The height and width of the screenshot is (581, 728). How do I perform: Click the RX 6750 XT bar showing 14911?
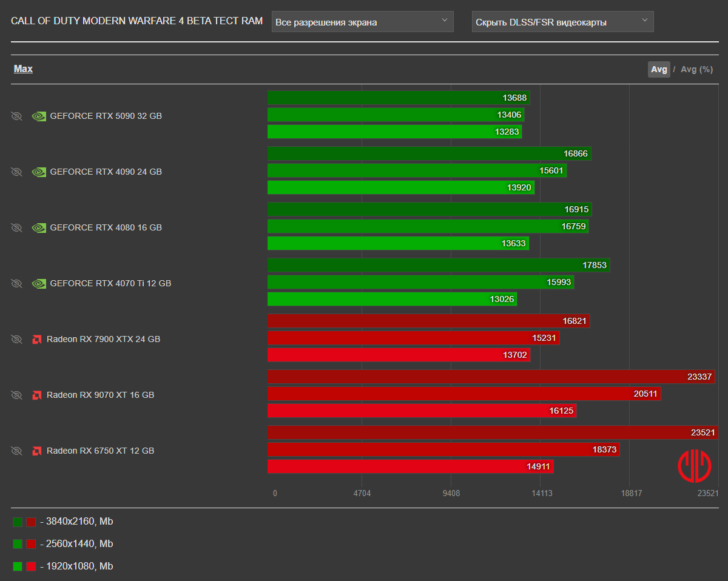(411, 466)
